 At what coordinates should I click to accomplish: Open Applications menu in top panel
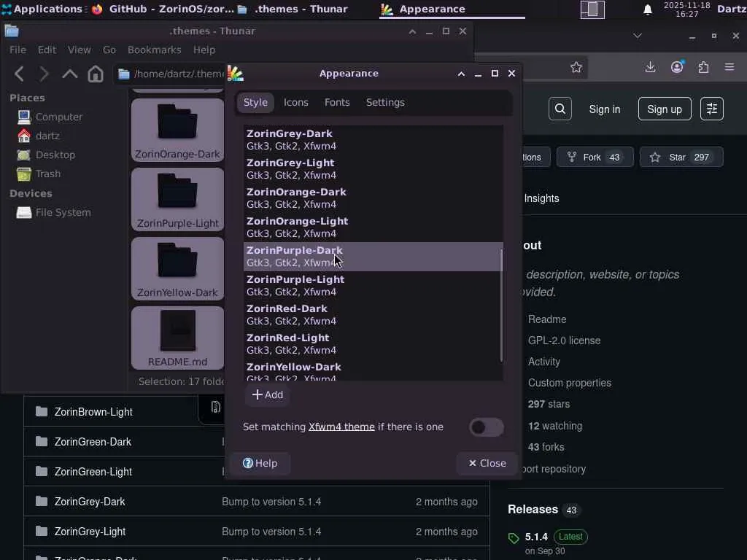tap(43, 9)
